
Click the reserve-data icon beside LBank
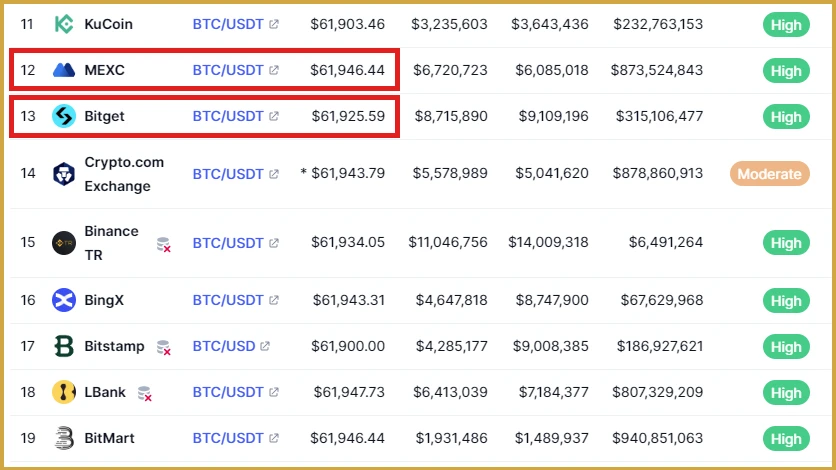(144, 394)
